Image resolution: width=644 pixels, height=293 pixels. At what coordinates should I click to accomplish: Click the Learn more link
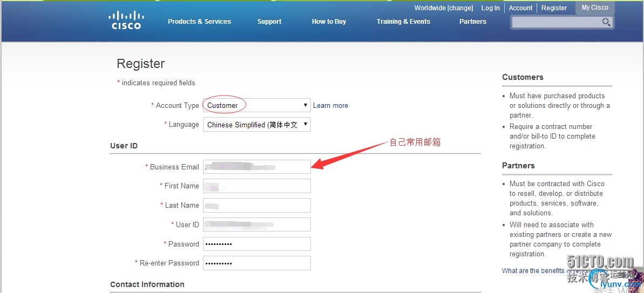tap(330, 105)
